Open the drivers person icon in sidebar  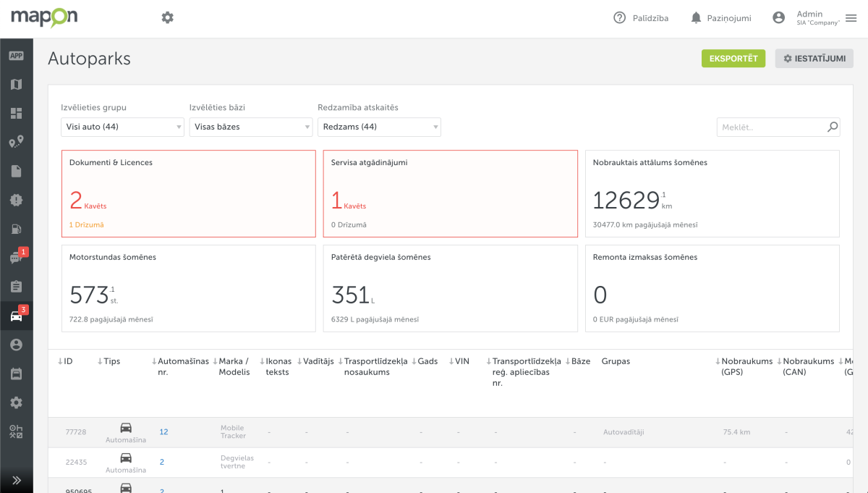(x=16, y=345)
